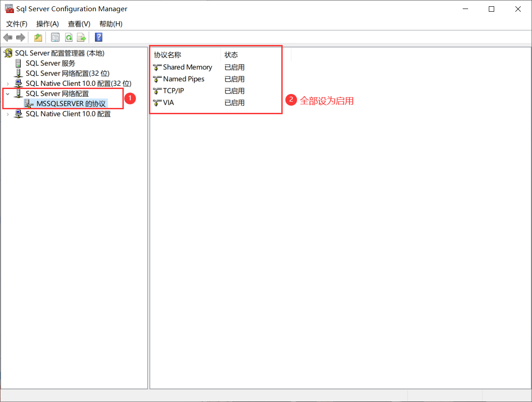
Task: Close the Sql Server Configuration Manager window
Action: tap(518, 9)
